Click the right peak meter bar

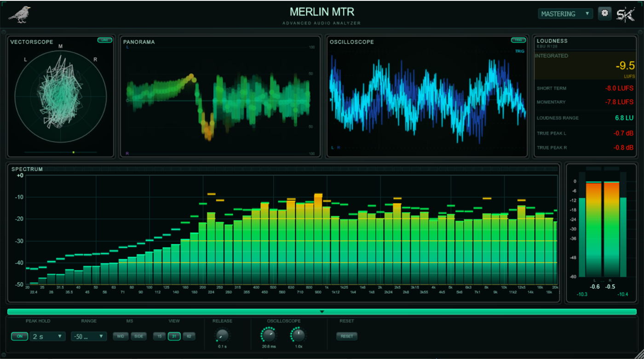coord(611,229)
